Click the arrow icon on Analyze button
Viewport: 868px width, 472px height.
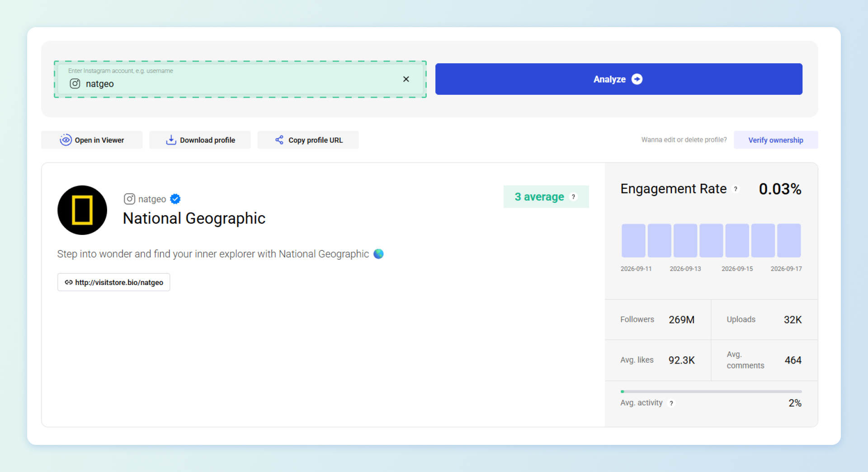[x=637, y=79]
